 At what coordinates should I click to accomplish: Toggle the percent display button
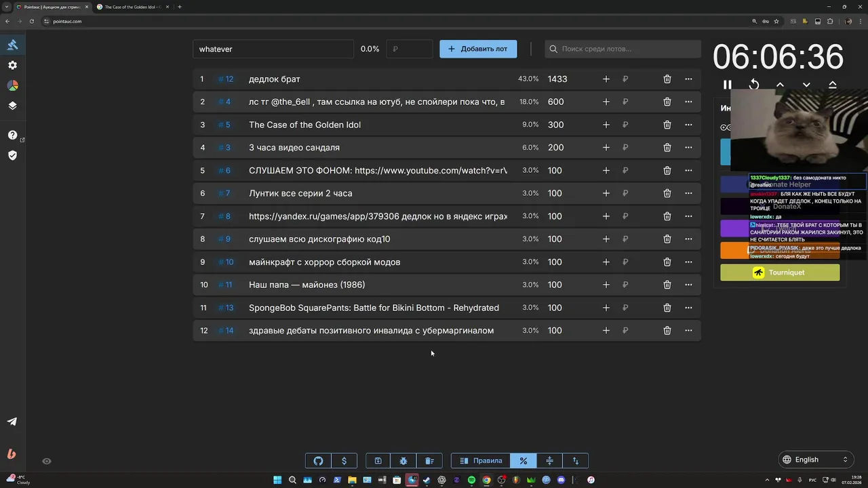[524, 461]
